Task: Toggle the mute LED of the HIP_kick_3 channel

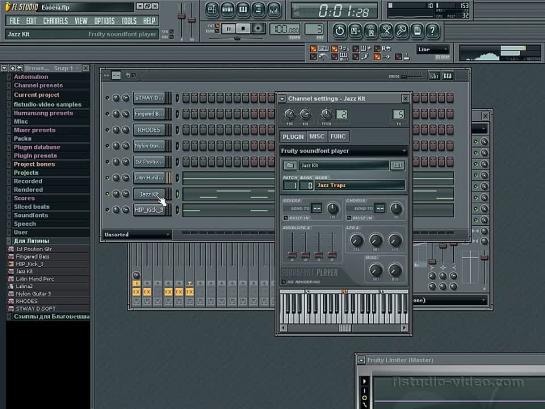Action: (x=107, y=210)
